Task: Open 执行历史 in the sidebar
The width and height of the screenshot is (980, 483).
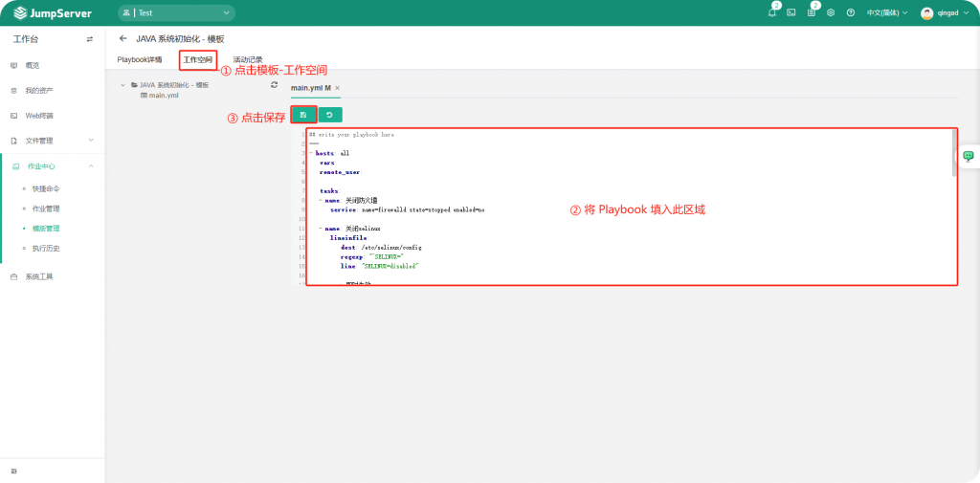Action: [46, 249]
